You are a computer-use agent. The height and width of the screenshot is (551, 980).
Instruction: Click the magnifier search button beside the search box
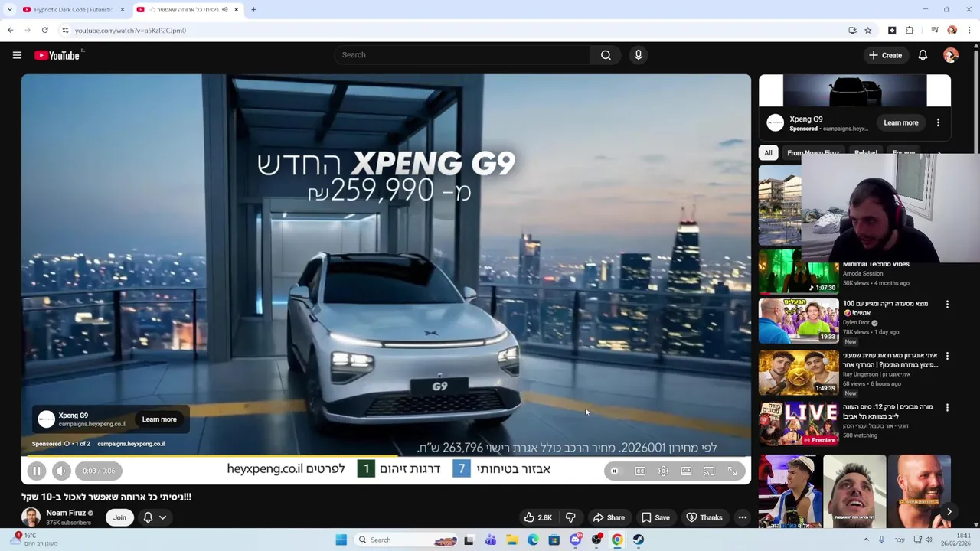[606, 55]
